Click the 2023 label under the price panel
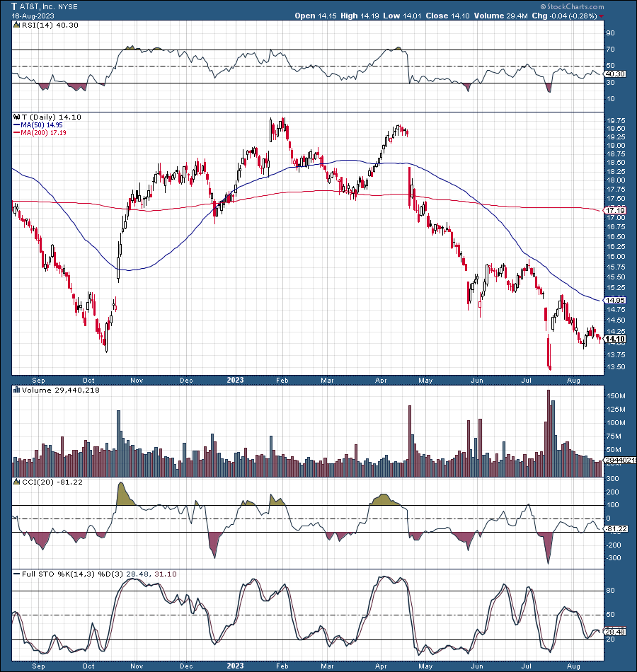Image resolution: width=637 pixels, height=672 pixels. click(x=236, y=380)
